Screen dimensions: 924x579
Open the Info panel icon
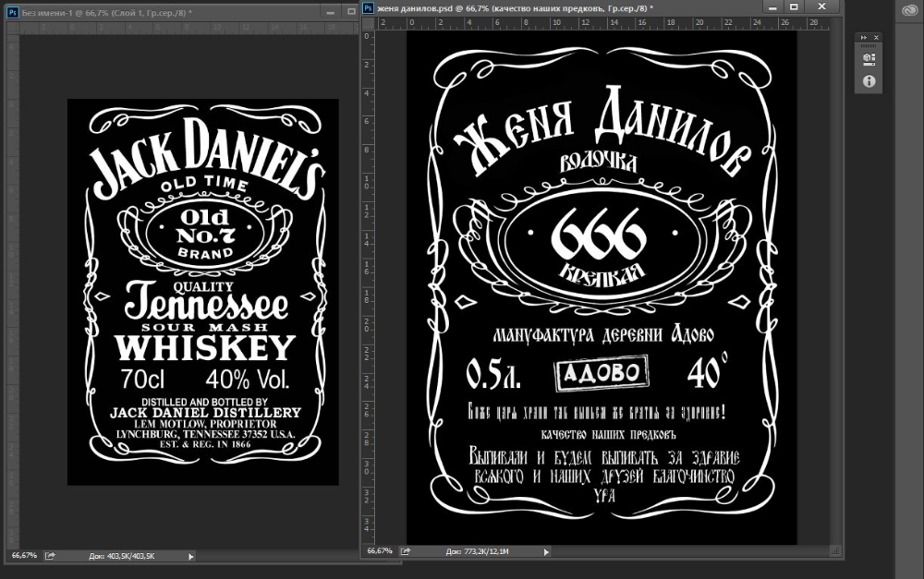tap(869, 81)
